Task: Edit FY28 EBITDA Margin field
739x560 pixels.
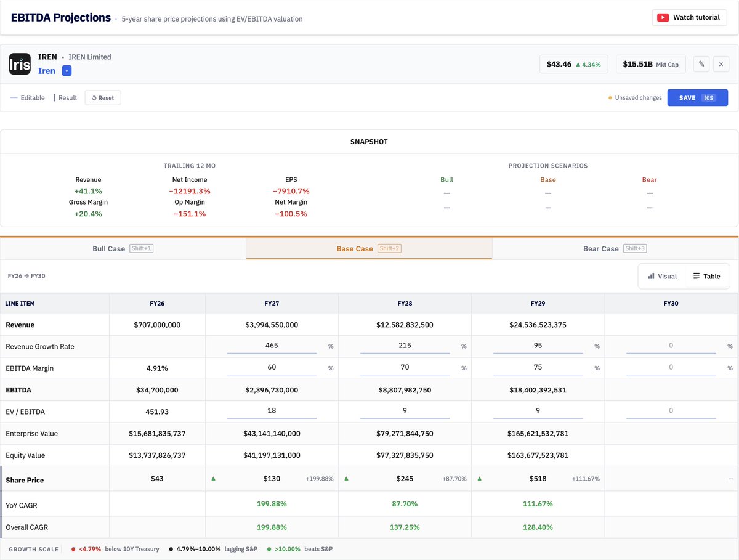Action: [405, 367]
